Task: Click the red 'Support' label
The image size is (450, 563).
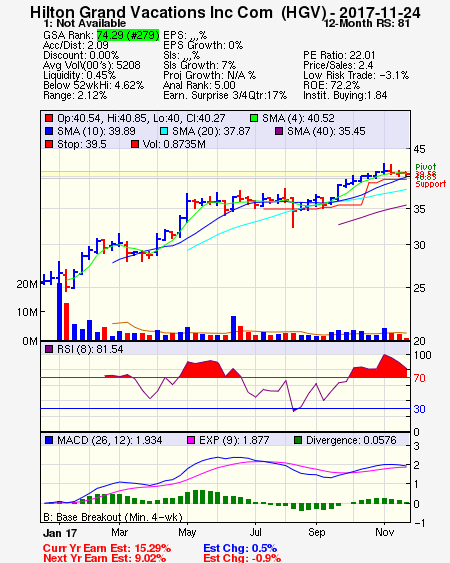Action: (430, 184)
